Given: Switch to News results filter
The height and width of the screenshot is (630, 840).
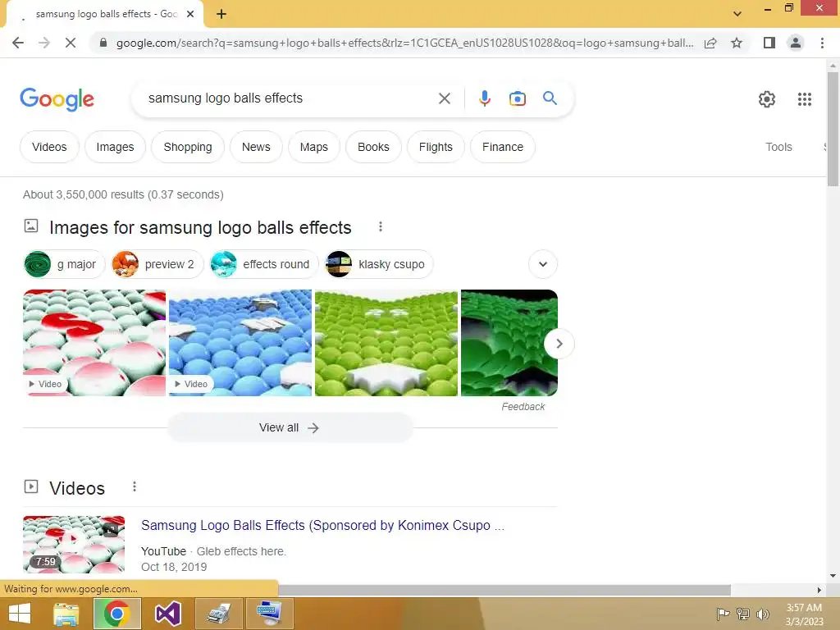Looking at the screenshot, I should 256,147.
